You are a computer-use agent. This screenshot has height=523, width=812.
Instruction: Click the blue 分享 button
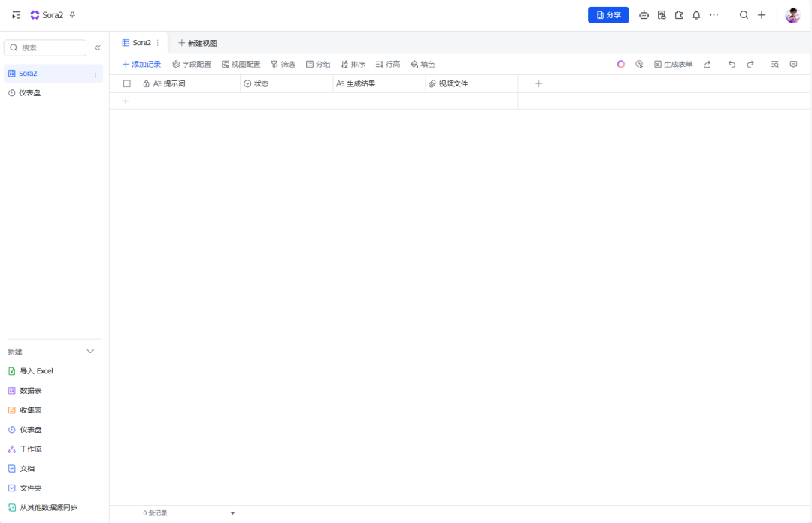(x=608, y=15)
